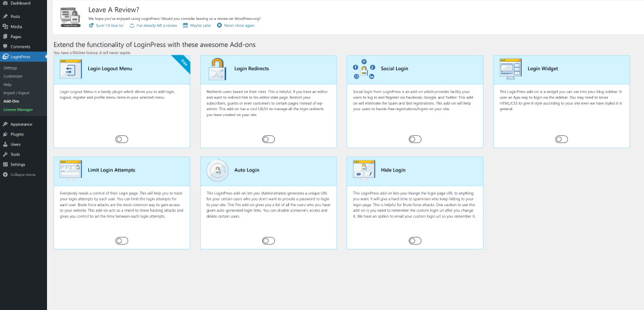This screenshot has width=644, height=310.
Task: Click the smiley icon beside I've already left a review
Action: click(x=132, y=26)
